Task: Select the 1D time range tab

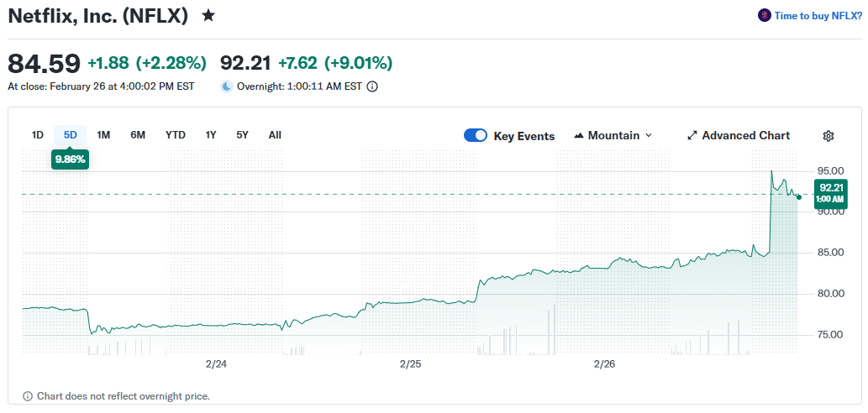Action: 38,135
